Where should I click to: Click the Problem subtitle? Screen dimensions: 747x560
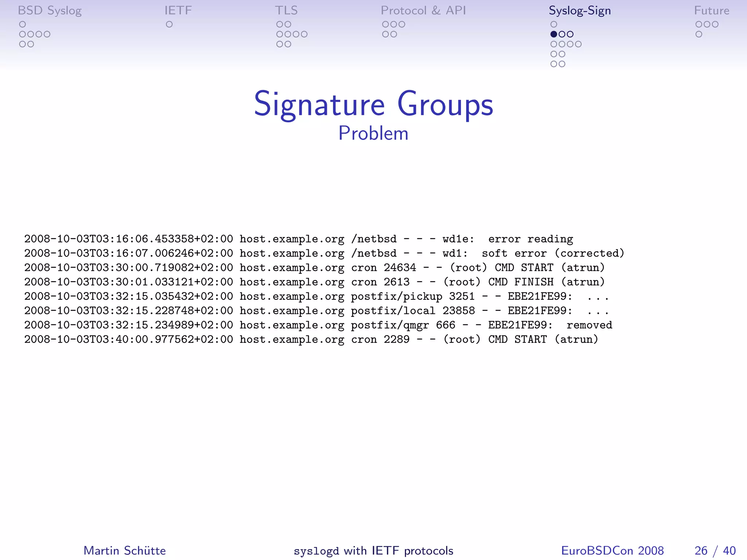(x=373, y=133)
